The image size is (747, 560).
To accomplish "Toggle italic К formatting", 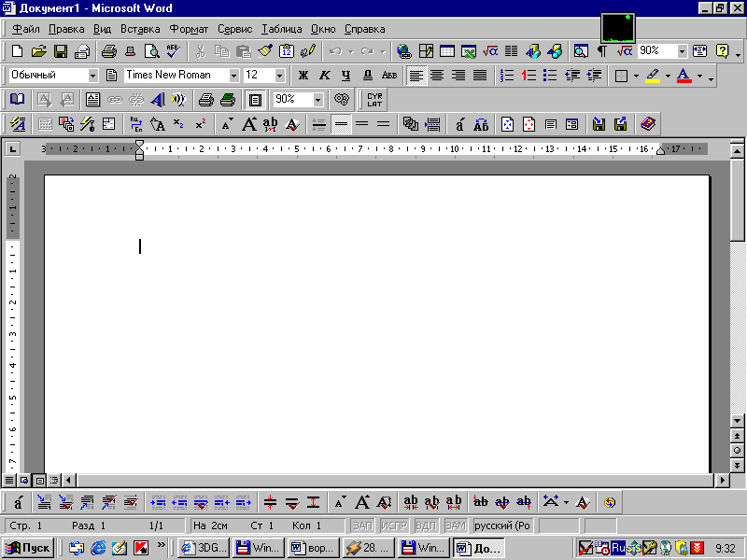I will tap(324, 76).
